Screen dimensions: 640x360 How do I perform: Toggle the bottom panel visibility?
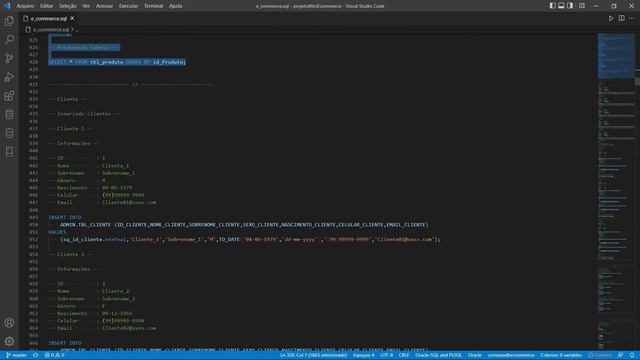[x=561, y=6]
